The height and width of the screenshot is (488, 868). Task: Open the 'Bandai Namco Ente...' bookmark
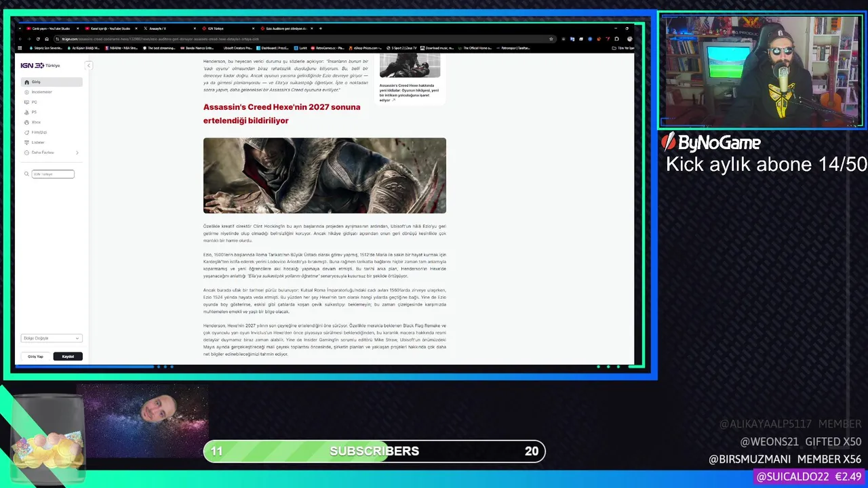[x=197, y=48]
